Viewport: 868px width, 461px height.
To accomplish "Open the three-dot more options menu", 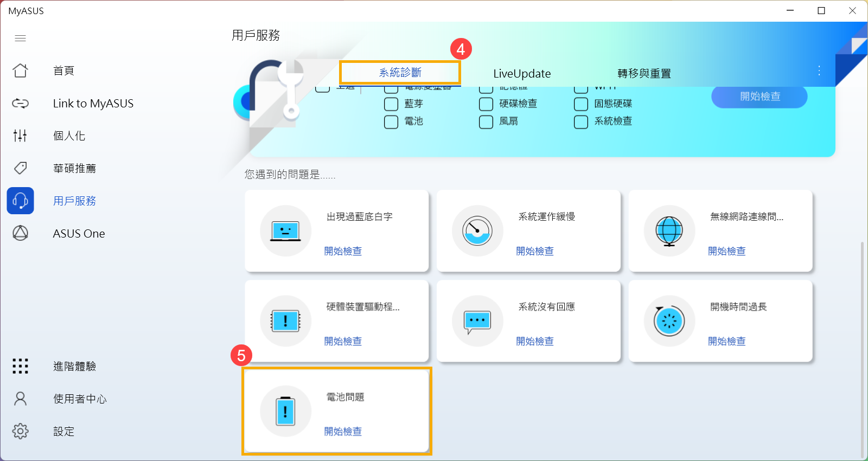I will point(819,71).
